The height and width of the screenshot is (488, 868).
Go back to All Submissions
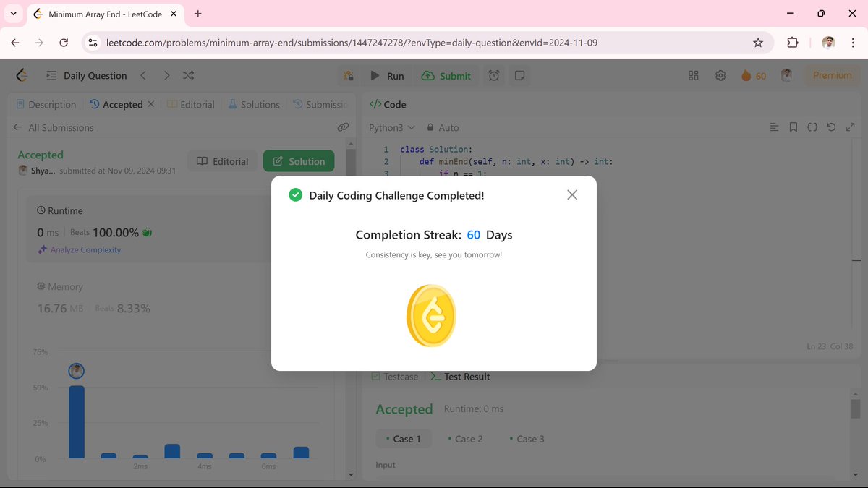pyautogui.click(x=54, y=127)
